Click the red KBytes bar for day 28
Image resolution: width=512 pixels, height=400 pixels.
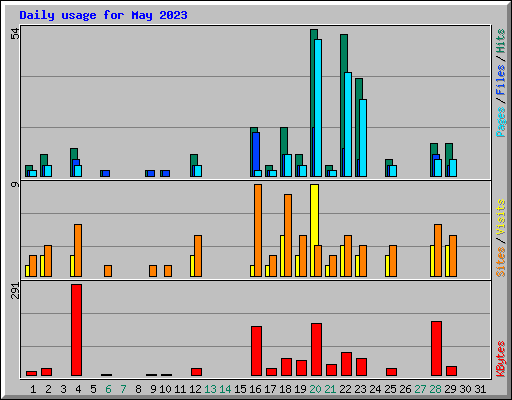pyautogui.click(x=436, y=349)
